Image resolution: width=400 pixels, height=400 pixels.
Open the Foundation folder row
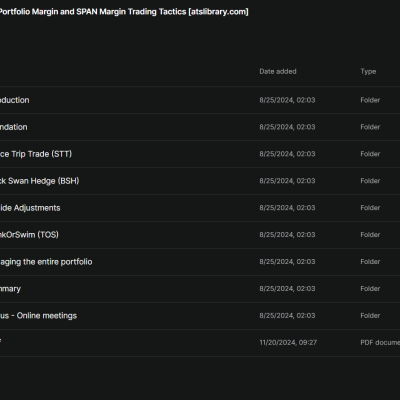[200, 127]
